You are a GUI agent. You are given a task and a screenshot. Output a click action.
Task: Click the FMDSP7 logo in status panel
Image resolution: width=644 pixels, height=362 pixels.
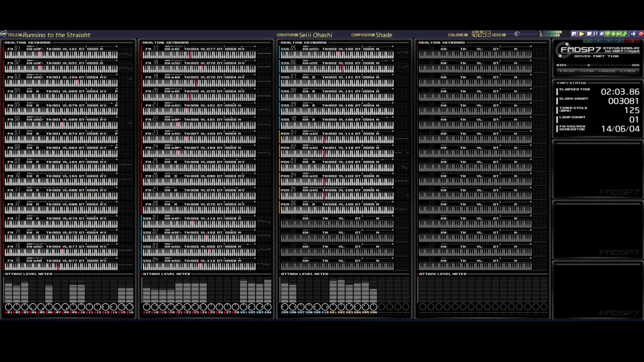[580, 49]
